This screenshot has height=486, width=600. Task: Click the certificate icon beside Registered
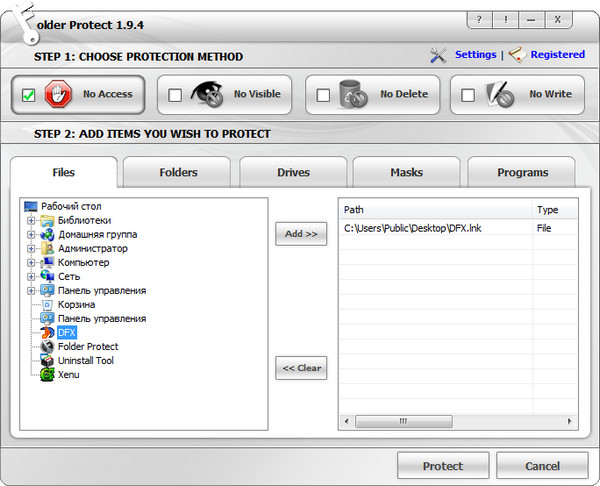tap(517, 55)
